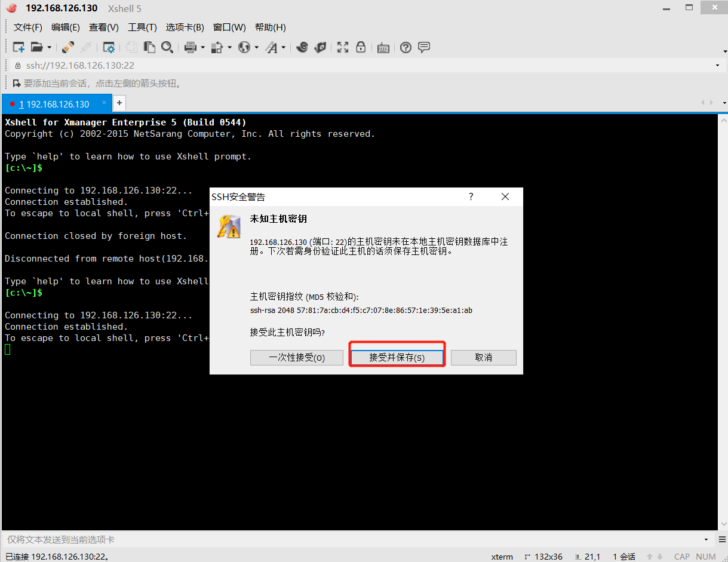The height and width of the screenshot is (562, 728).
Task: Open the 编辑(E) menu
Action: coord(66,27)
